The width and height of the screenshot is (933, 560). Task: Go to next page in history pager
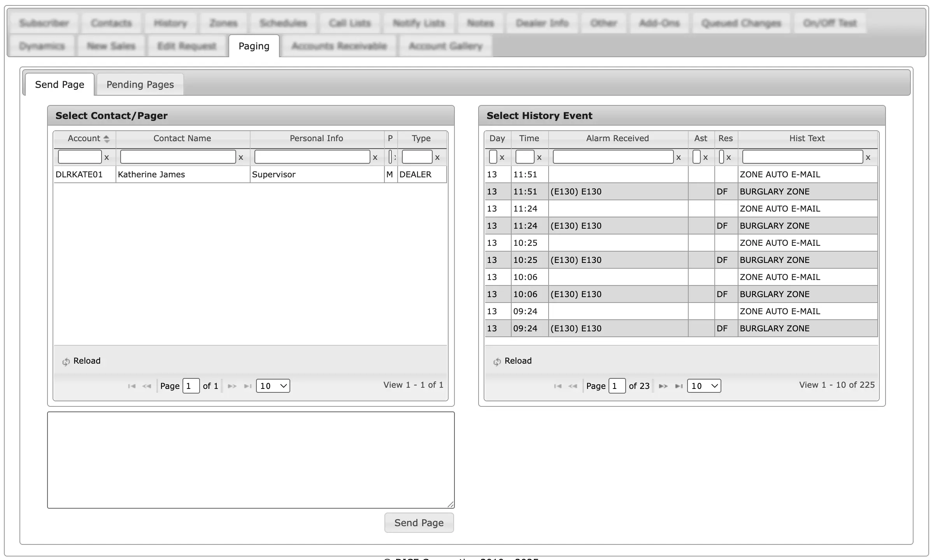(x=663, y=386)
